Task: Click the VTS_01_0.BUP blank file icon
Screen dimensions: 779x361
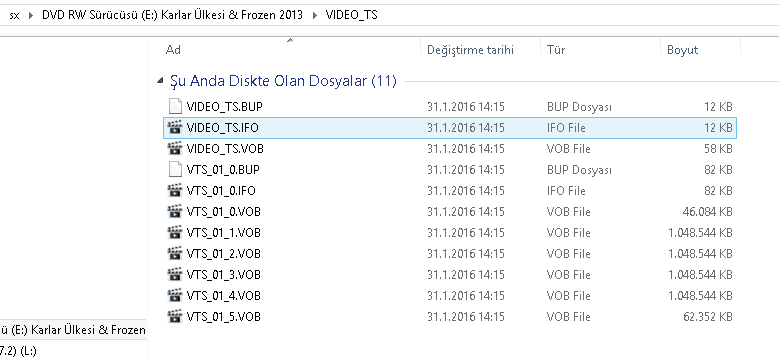Action: click(x=175, y=170)
